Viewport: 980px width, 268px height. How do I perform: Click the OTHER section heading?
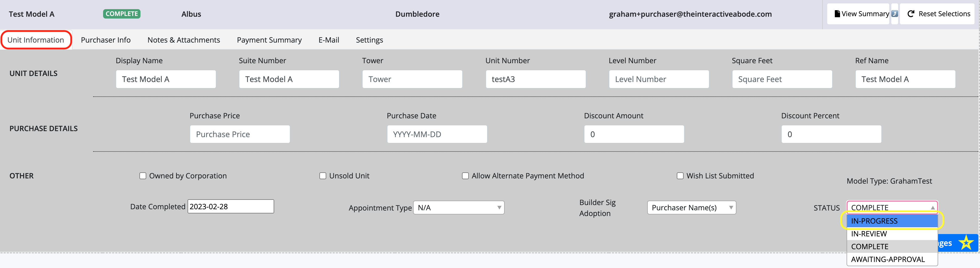pyautogui.click(x=21, y=176)
